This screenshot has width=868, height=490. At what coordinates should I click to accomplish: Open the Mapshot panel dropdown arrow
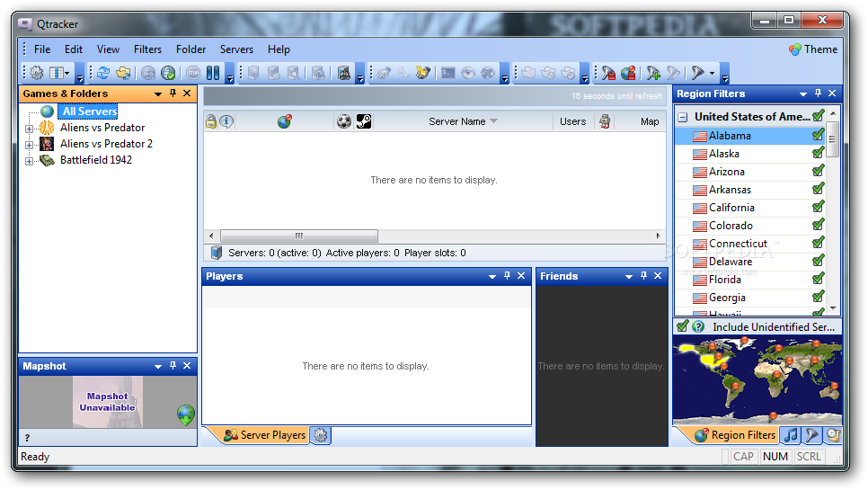click(158, 367)
